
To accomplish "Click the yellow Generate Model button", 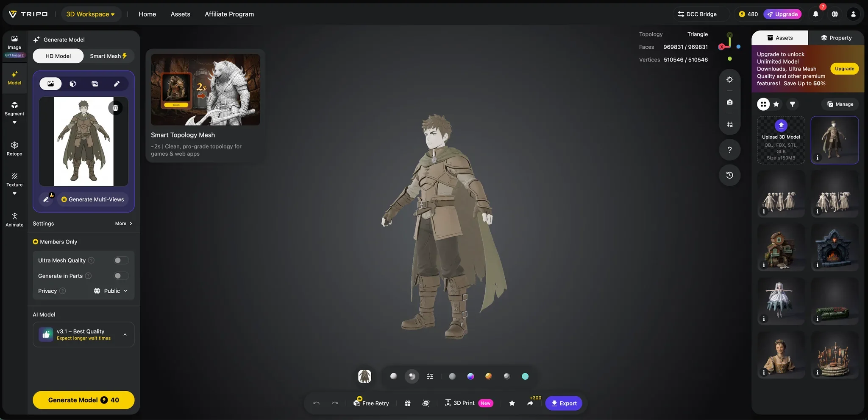I will pyautogui.click(x=83, y=400).
